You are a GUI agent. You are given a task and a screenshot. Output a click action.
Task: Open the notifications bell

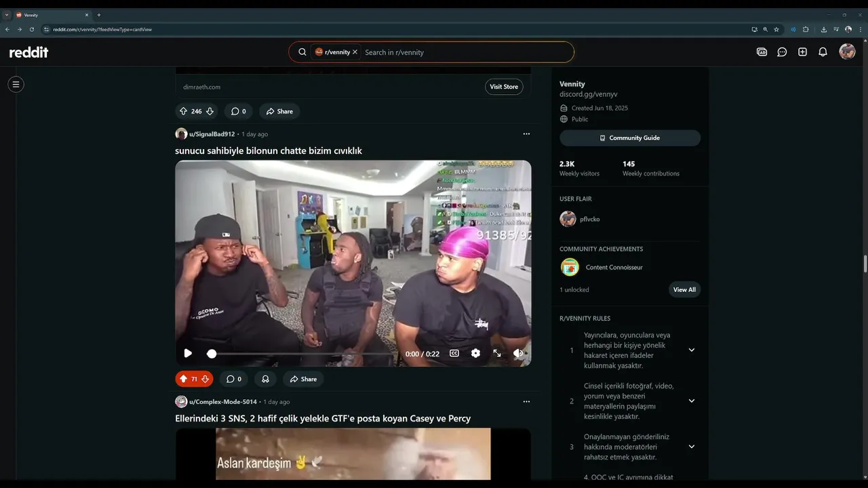coord(823,52)
